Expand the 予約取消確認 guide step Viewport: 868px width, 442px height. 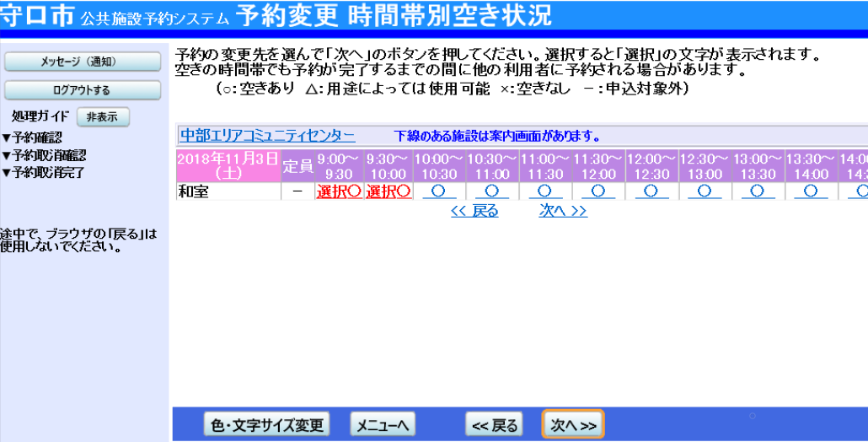[44, 156]
